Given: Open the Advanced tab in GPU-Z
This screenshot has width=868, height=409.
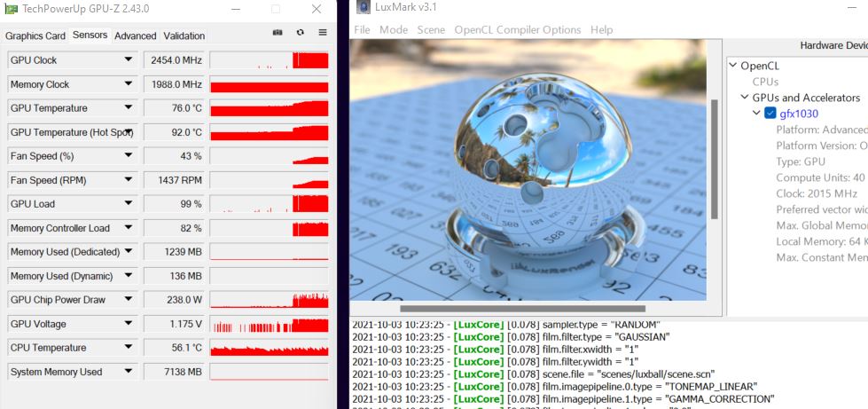Looking at the screenshot, I should pos(135,36).
